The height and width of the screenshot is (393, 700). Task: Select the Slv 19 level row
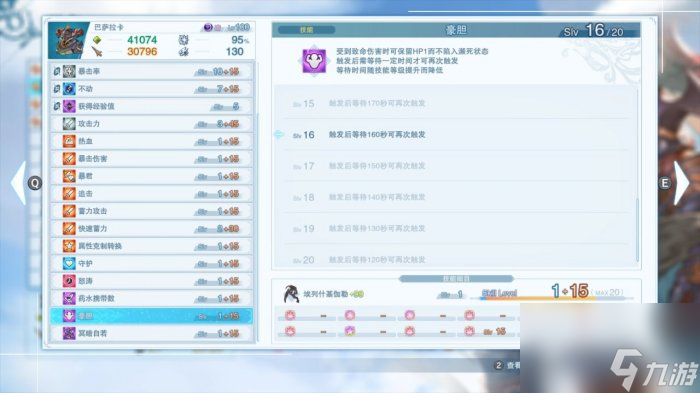tap(455, 229)
